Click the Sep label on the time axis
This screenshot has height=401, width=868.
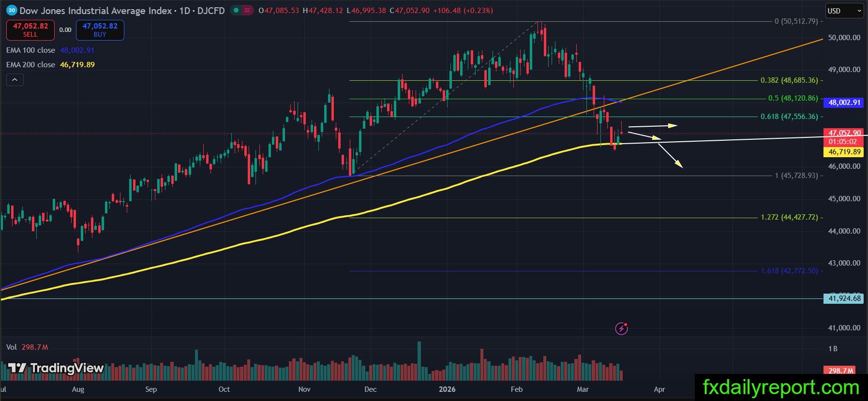(151, 389)
